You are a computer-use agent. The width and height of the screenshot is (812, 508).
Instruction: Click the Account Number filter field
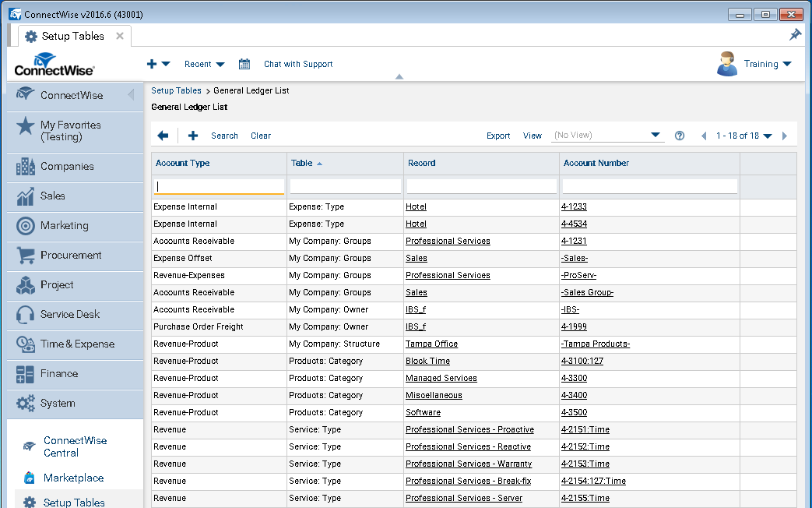point(649,187)
